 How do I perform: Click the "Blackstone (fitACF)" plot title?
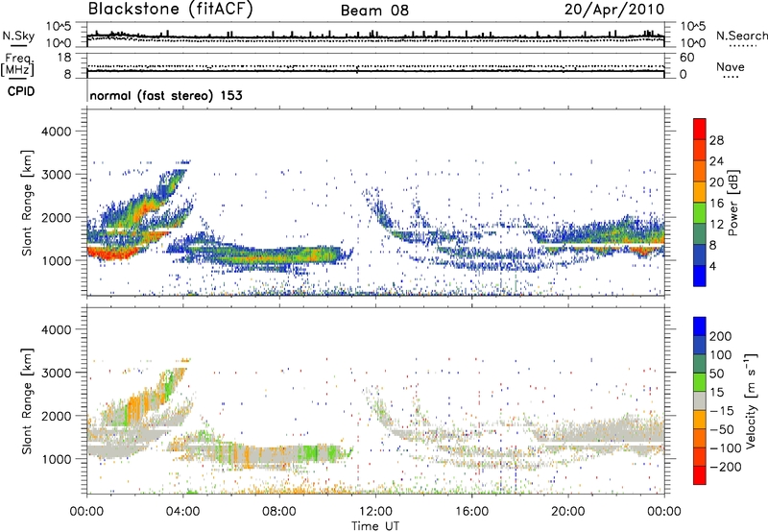coord(170,10)
